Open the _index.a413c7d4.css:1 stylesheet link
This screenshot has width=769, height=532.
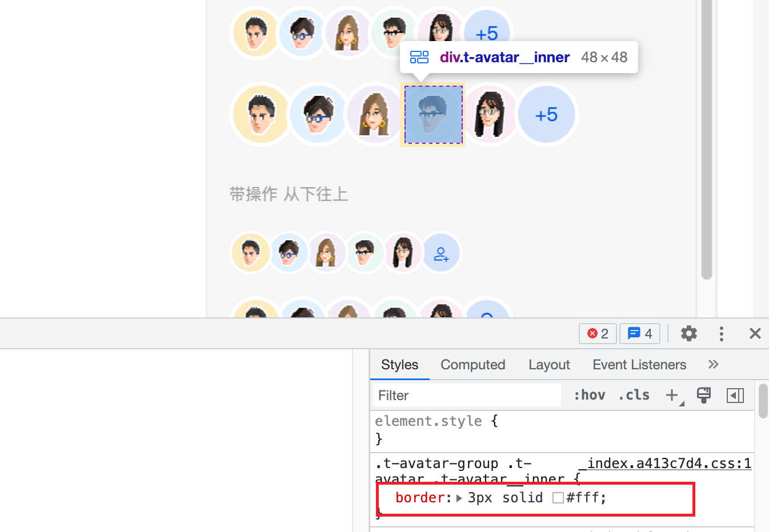pos(664,463)
